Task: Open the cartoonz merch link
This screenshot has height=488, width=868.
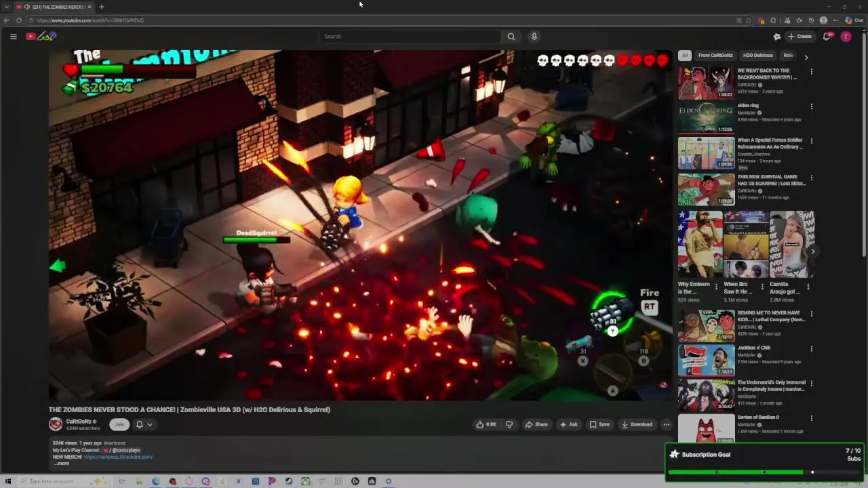Action: pos(118,457)
